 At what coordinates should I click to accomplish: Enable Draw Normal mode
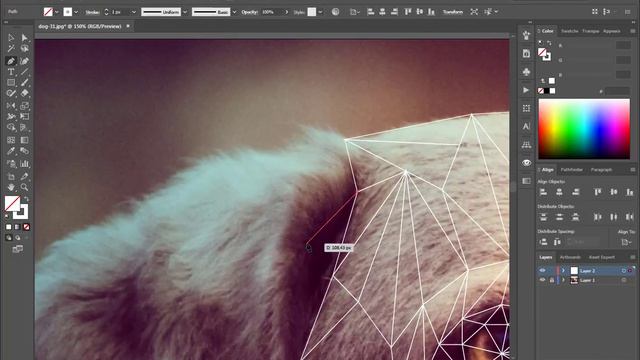coord(9,237)
